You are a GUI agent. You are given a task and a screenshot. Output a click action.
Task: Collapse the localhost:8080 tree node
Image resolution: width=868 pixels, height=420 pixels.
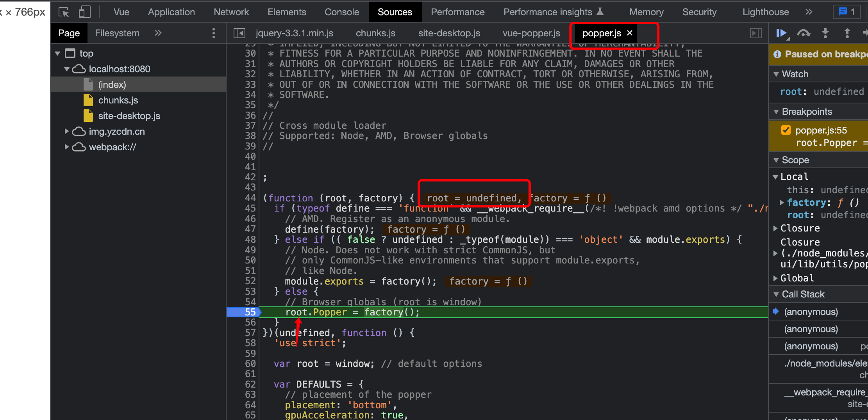pos(67,69)
